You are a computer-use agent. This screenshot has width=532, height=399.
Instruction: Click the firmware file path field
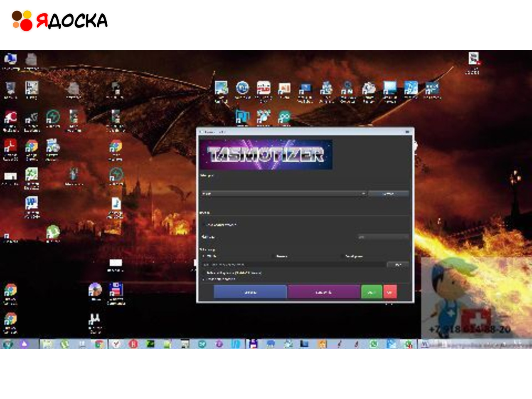293,265
